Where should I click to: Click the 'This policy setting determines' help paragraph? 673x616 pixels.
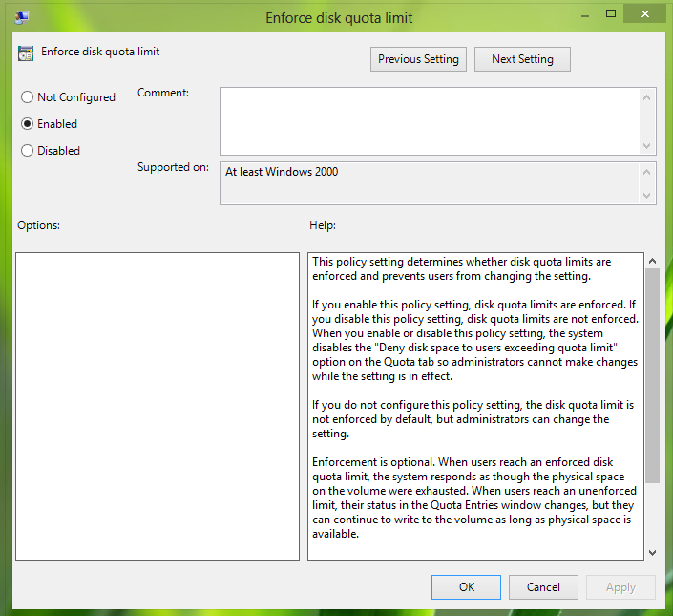click(x=461, y=268)
